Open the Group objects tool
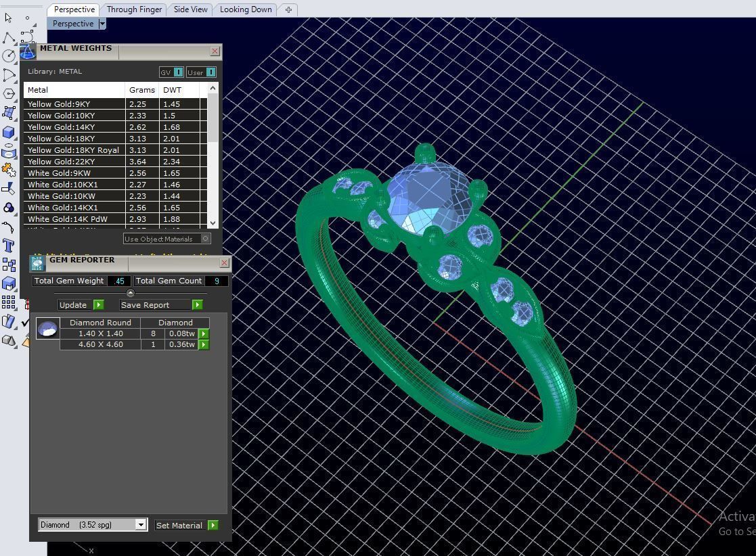The width and height of the screenshot is (756, 556). (9, 264)
